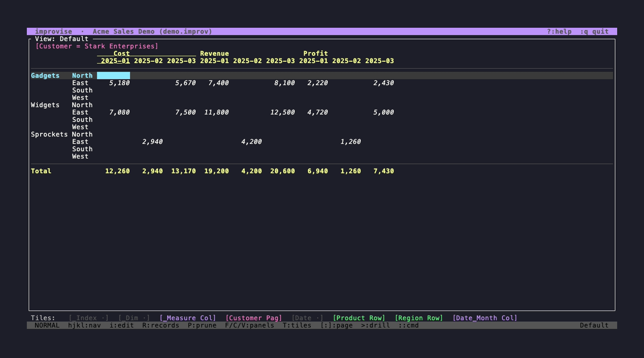This screenshot has width=644, height=358.
Task: Click the ?:help hint in title bar
Action: [x=559, y=32]
